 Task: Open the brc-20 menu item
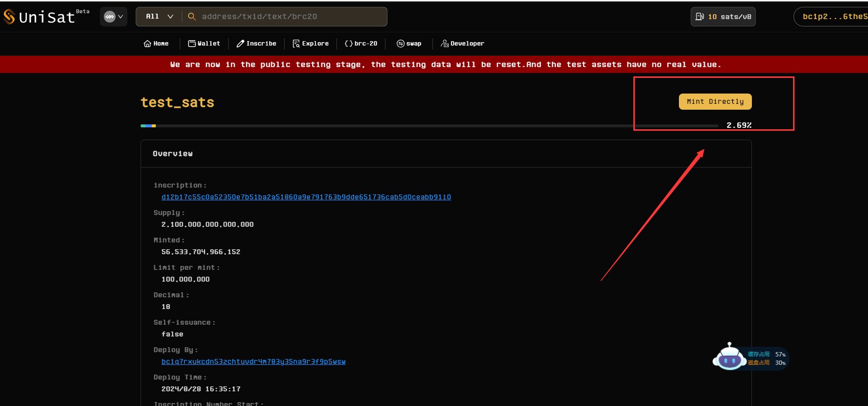tap(361, 44)
